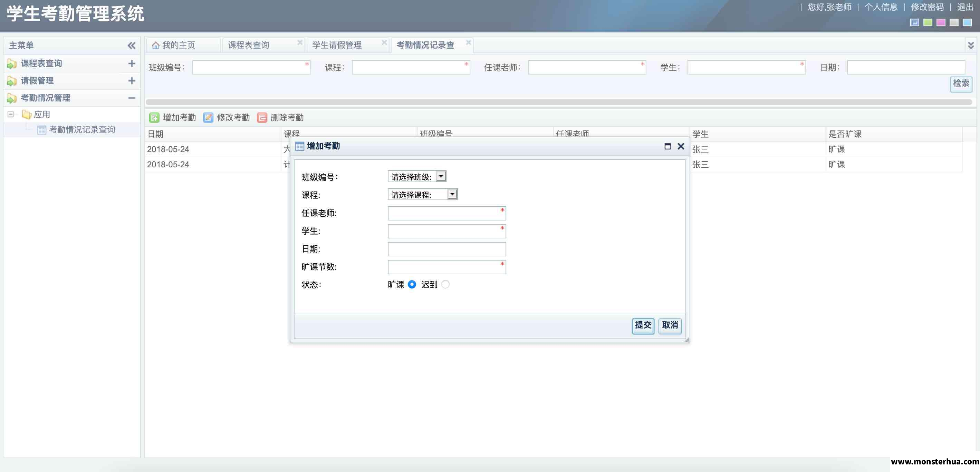Open the 请选择班级 dropdown
The height and width of the screenshot is (472, 980).
tap(417, 176)
